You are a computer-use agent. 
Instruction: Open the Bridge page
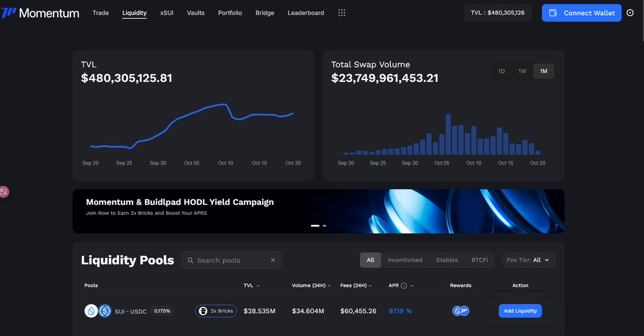pyautogui.click(x=264, y=13)
